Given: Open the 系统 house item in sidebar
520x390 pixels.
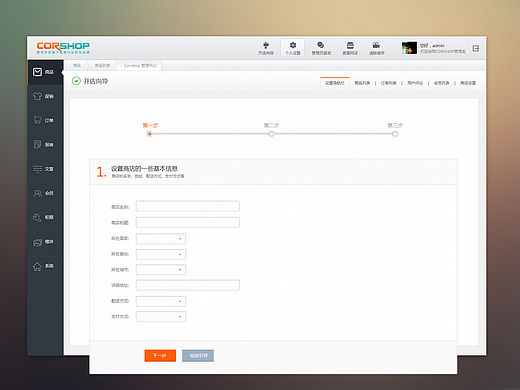Looking at the screenshot, I should [x=45, y=266].
